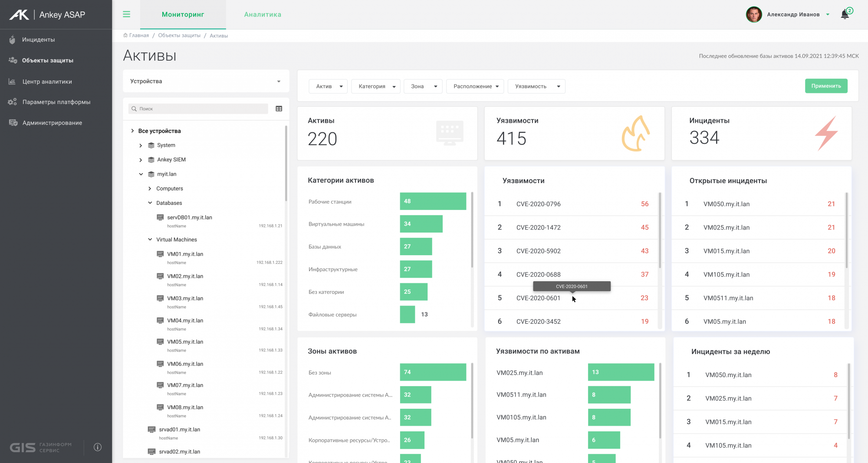
Task: Click the Поиск search field
Action: 198,109
